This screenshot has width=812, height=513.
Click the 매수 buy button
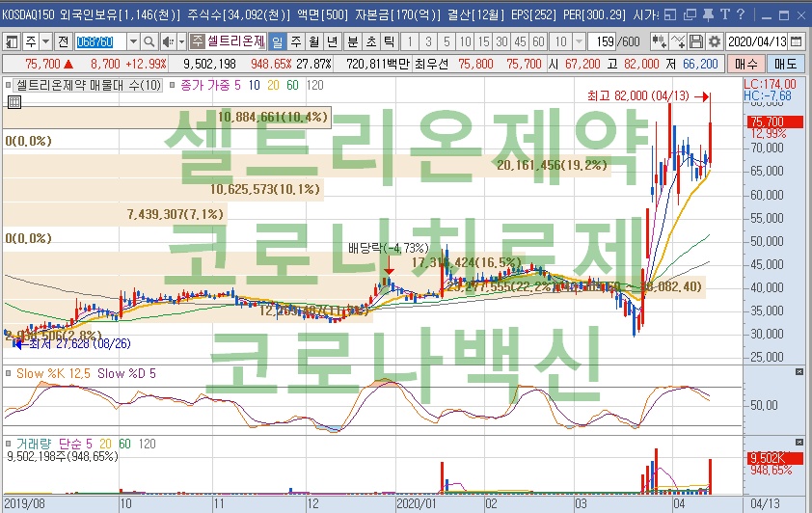point(745,64)
